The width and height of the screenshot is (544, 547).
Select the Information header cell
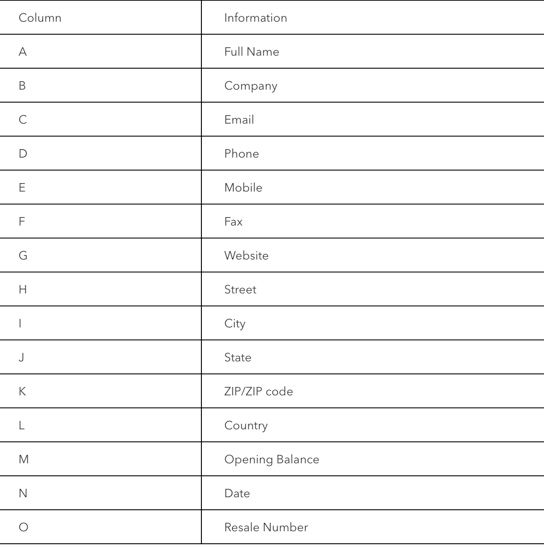(373, 17)
